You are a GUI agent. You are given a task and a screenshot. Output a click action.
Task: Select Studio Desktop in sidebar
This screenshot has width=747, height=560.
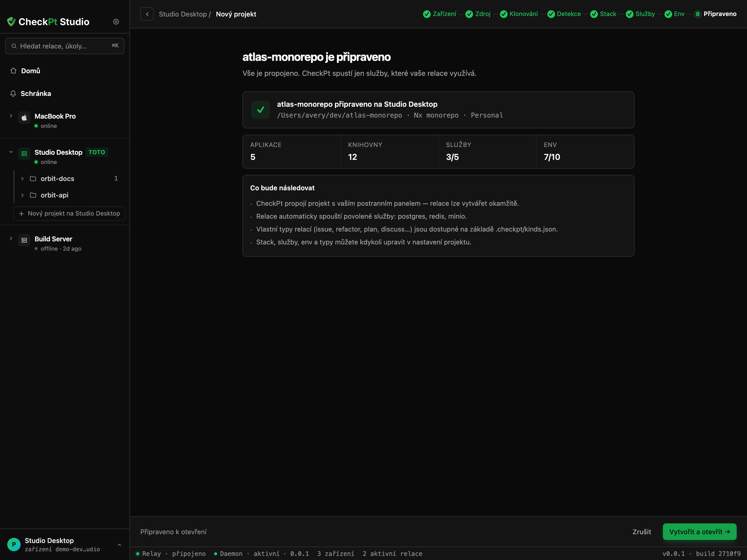pyautogui.click(x=58, y=152)
